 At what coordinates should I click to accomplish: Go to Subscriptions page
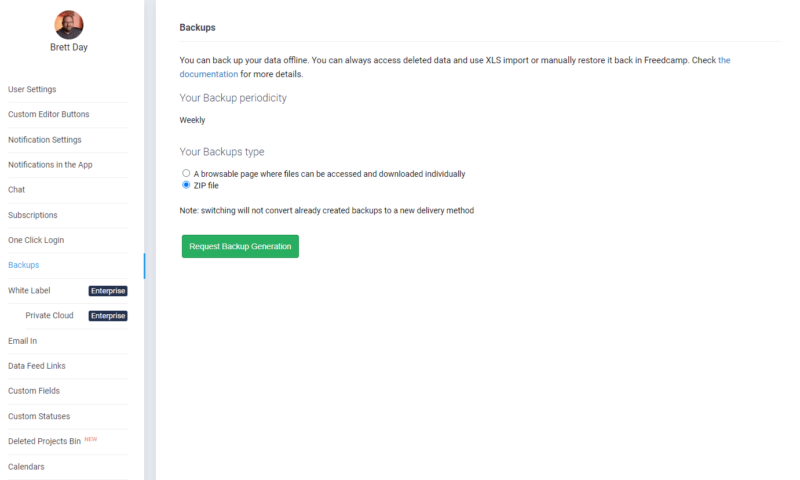(x=33, y=215)
